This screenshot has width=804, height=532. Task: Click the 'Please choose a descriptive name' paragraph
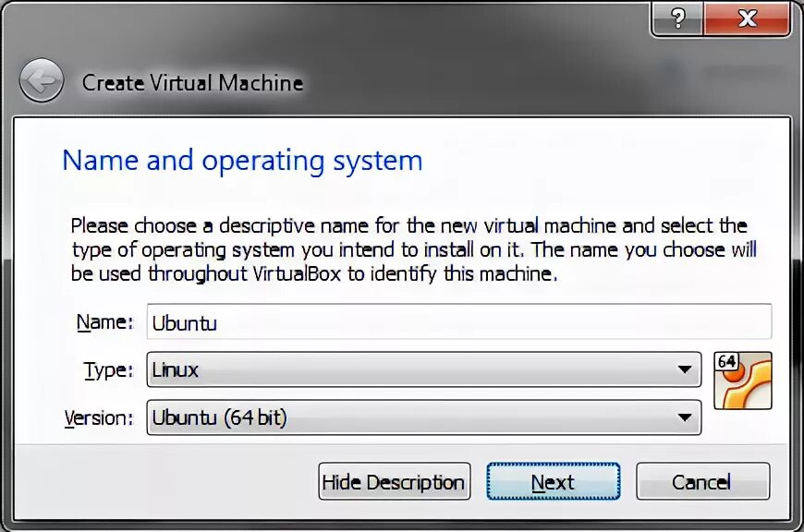pyautogui.click(x=413, y=249)
